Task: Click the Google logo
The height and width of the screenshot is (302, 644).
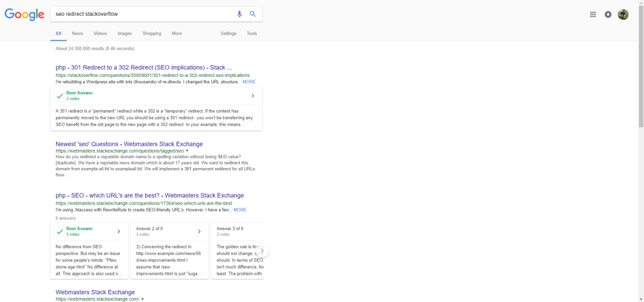Action: [x=24, y=14]
